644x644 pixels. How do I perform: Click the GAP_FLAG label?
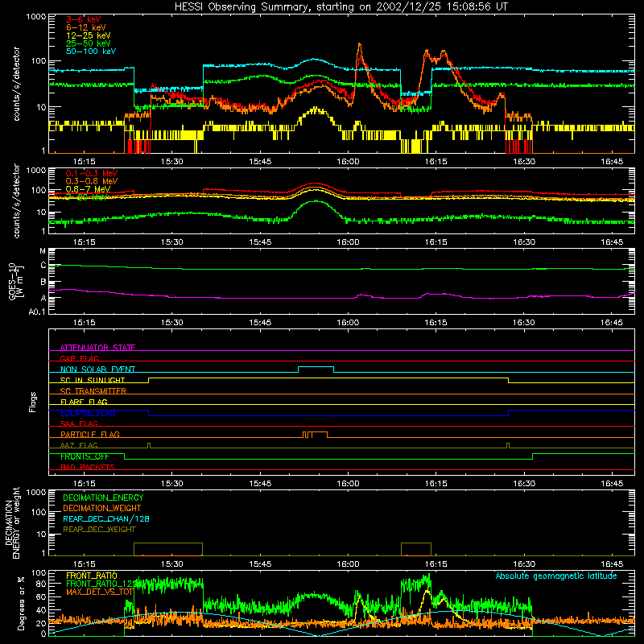point(79,358)
